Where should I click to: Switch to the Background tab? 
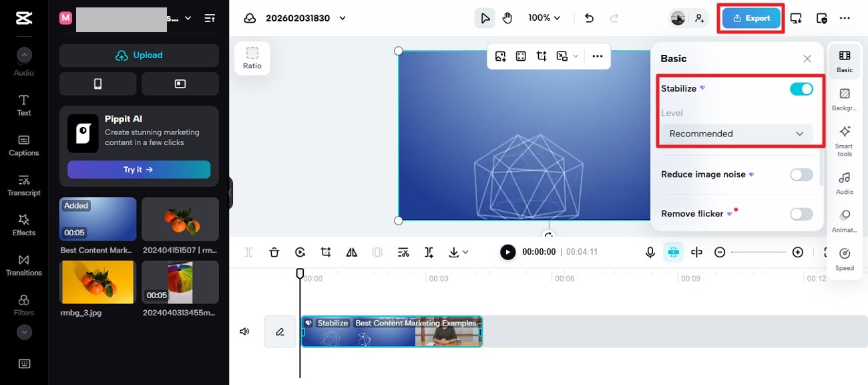pos(845,99)
